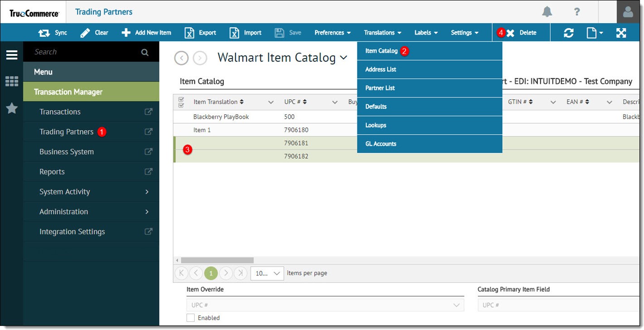Select Defaults from Translations menu
Viewport: 644px width, 330px height.
click(430, 107)
